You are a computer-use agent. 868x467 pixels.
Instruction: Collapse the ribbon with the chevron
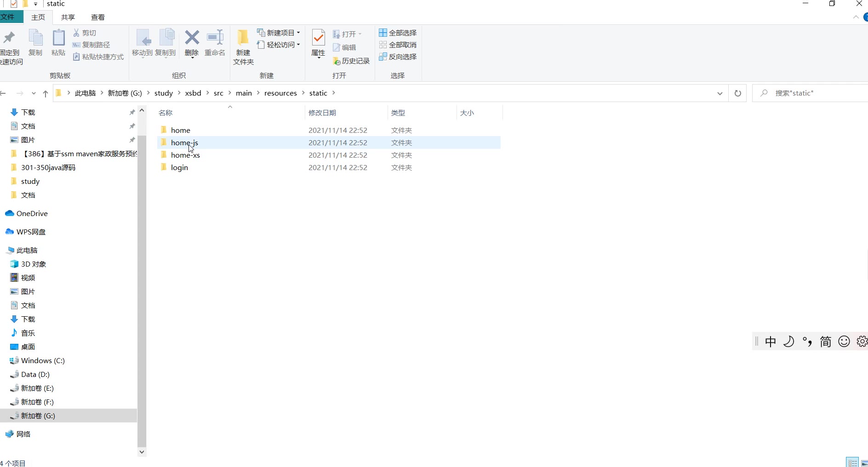coord(856,17)
